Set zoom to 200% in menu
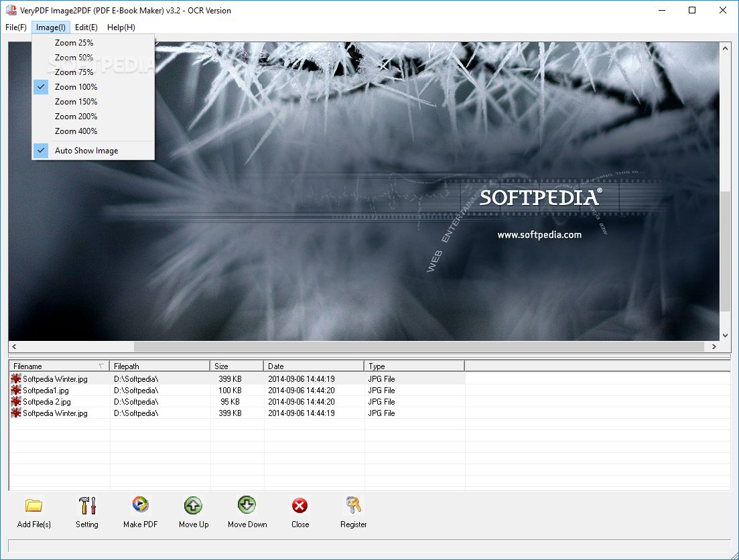Image resolution: width=739 pixels, height=560 pixels. 93,116
